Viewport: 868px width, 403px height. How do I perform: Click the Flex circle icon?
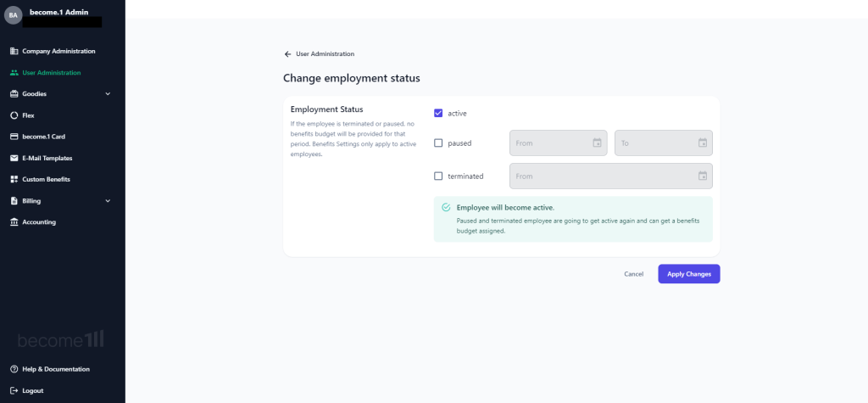pyautogui.click(x=14, y=115)
